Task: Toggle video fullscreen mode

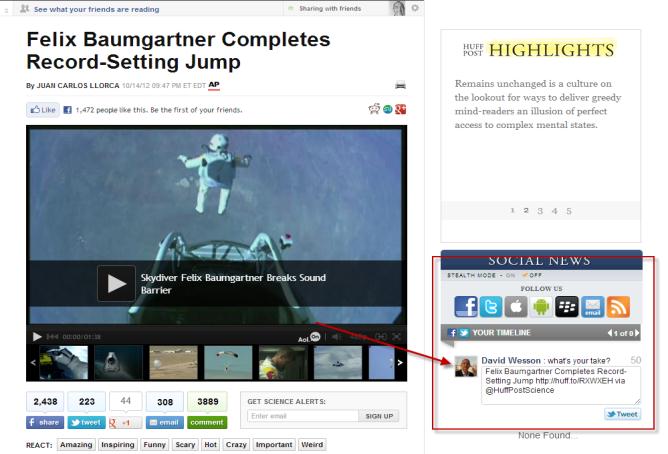Action: click(396, 337)
